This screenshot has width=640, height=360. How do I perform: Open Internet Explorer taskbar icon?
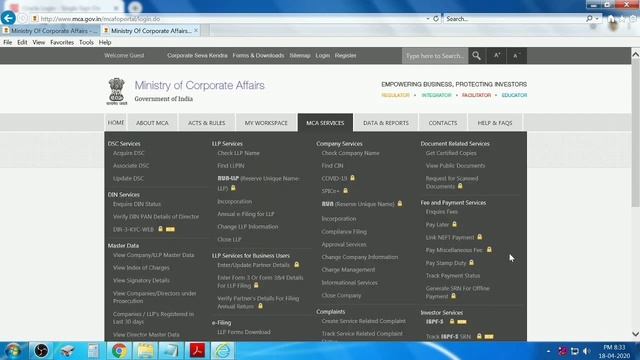[223, 351]
